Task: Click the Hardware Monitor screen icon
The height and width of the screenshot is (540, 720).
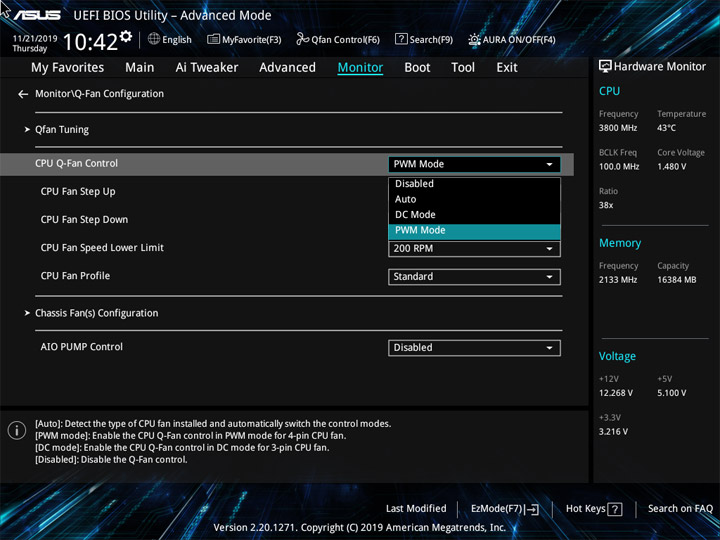Action: 605,67
